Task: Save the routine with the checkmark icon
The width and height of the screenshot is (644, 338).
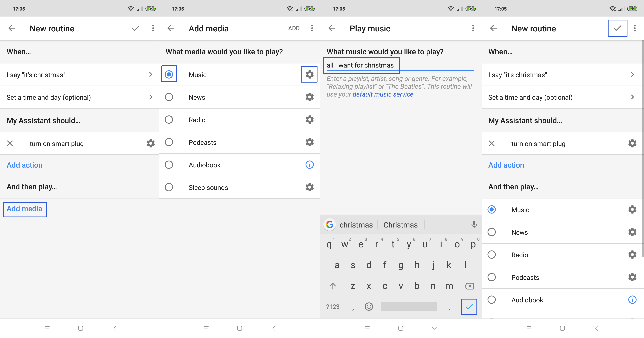Action: click(x=617, y=28)
